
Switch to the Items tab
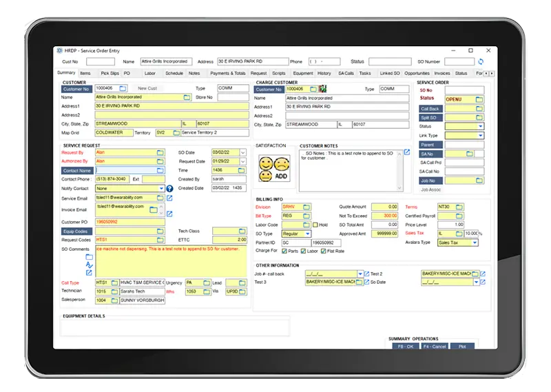pos(85,73)
